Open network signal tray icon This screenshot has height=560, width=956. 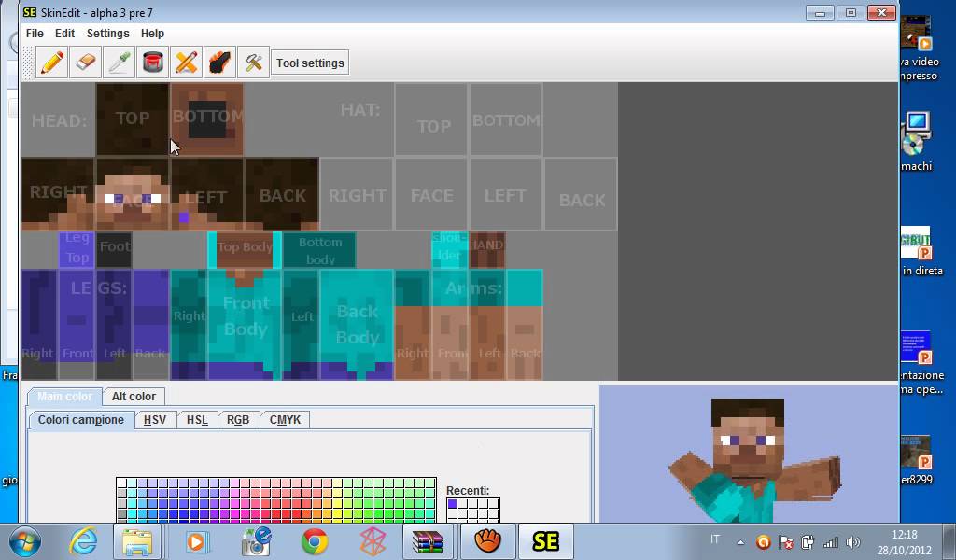(x=831, y=542)
